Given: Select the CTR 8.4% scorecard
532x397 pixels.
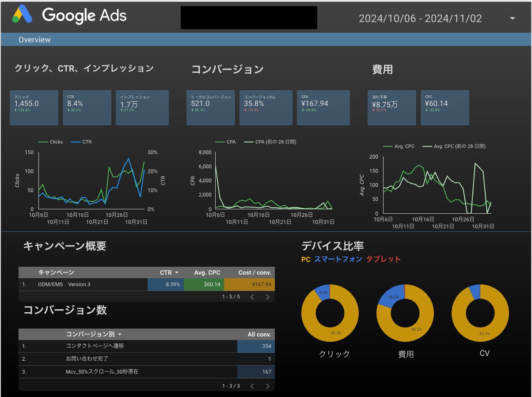Looking at the screenshot, I should tap(87, 108).
